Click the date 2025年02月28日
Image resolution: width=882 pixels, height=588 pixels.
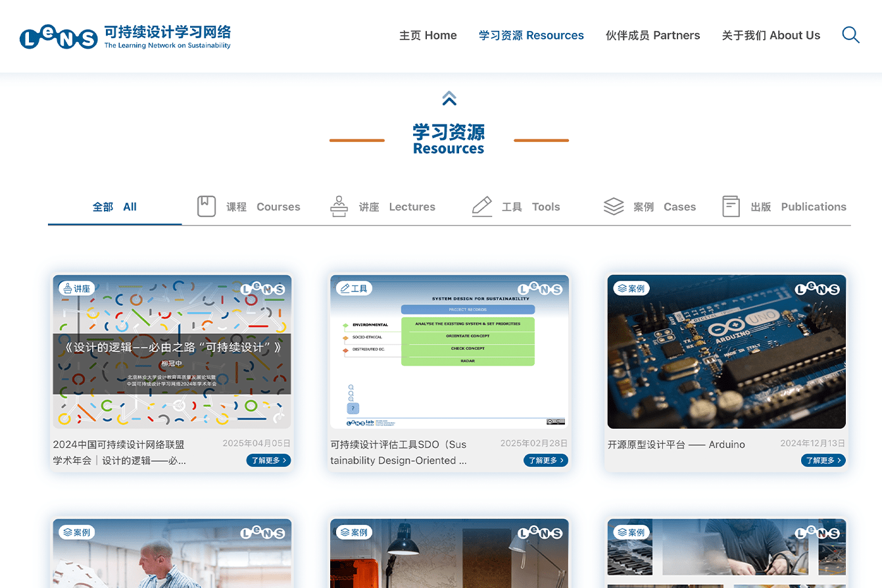click(x=534, y=443)
